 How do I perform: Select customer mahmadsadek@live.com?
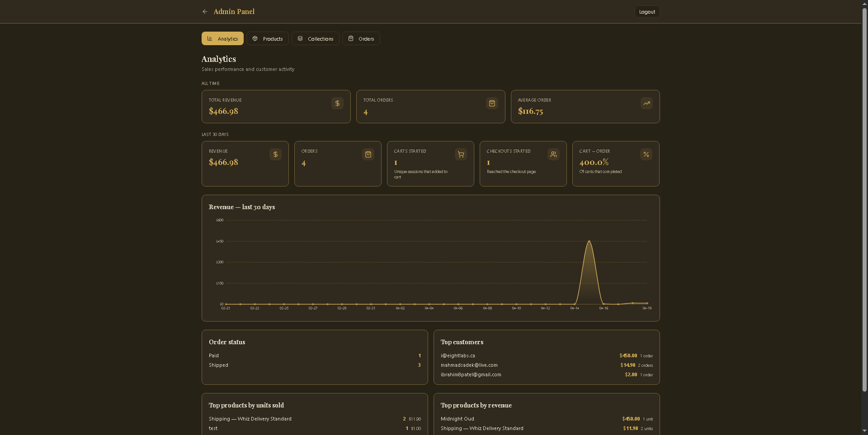tap(469, 365)
